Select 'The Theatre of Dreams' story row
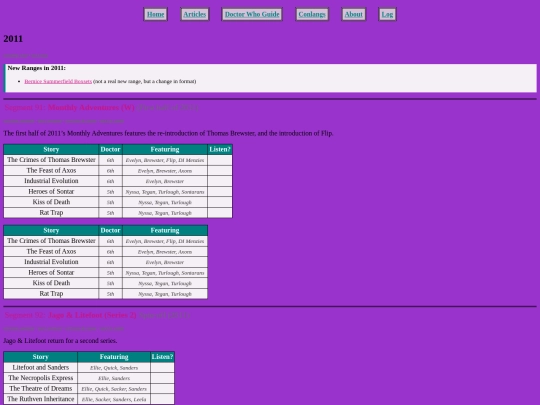This screenshot has height=405, width=540. [40, 388]
